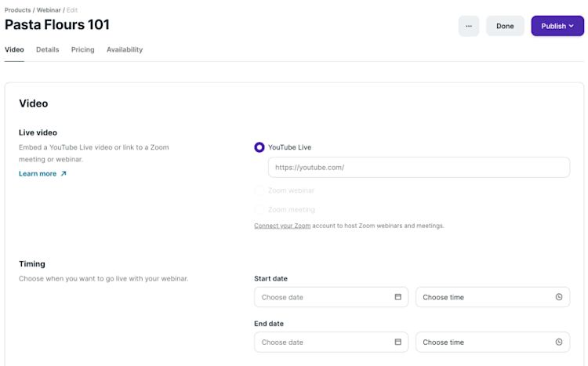588x366 pixels.
Task: Click the three-dot more options button
Action: pos(469,26)
